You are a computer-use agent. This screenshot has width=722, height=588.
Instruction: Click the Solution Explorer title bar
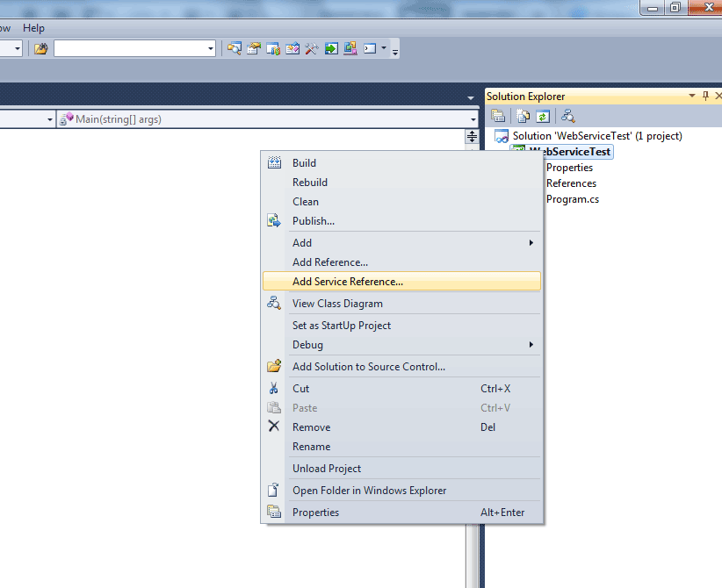(585, 97)
